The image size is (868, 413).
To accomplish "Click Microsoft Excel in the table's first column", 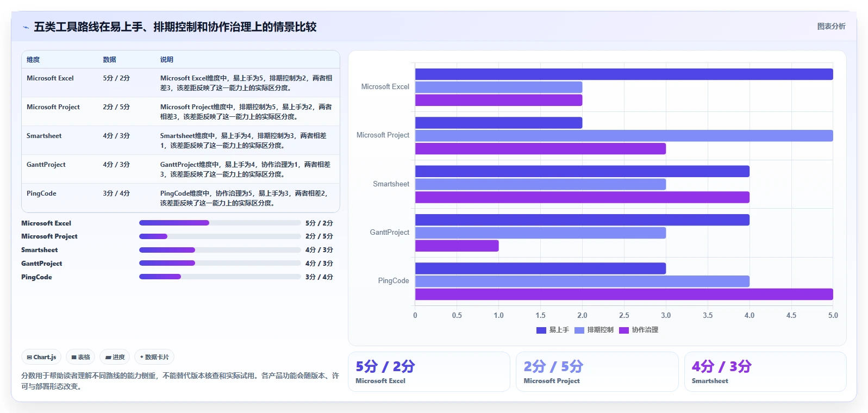I will pyautogui.click(x=50, y=78).
